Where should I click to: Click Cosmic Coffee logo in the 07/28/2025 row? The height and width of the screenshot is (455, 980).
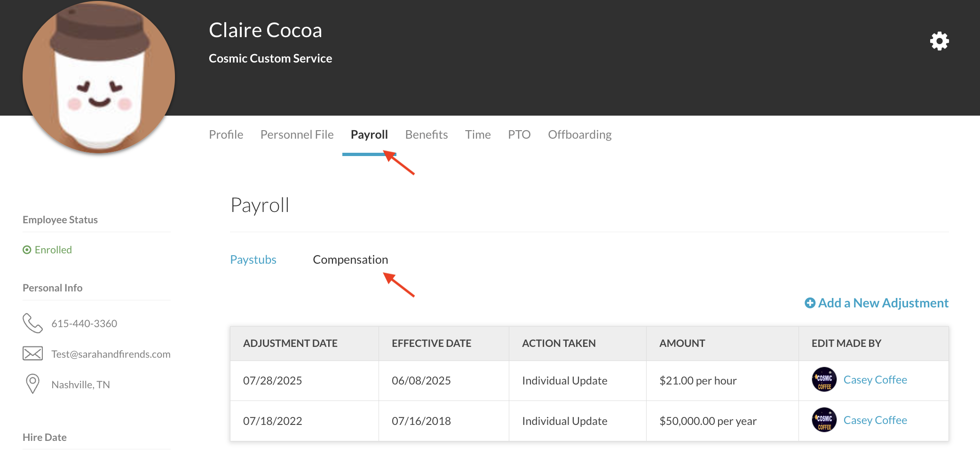(x=824, y=380)
